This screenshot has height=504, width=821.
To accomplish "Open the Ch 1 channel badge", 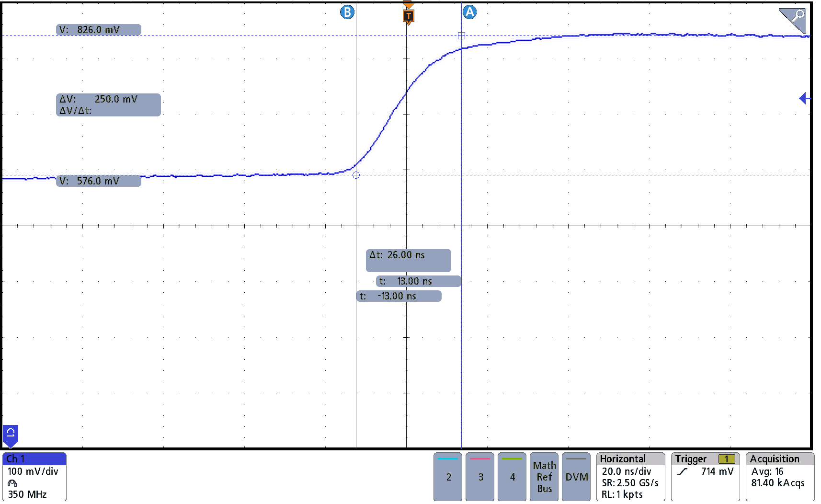I will point(34,477).
